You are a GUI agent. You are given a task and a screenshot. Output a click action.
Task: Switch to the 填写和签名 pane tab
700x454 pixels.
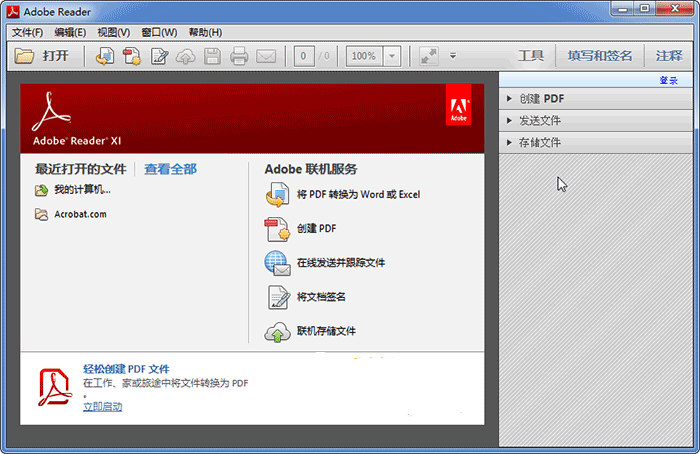600,56
